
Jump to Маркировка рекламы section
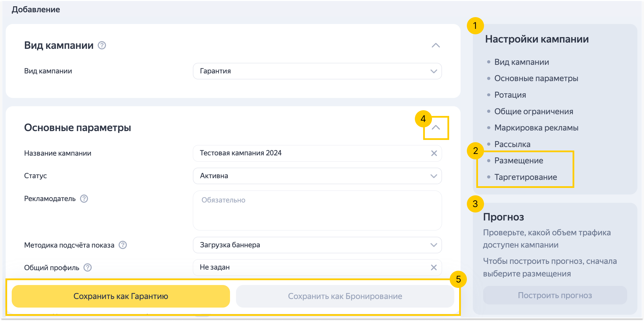(536, 128)
